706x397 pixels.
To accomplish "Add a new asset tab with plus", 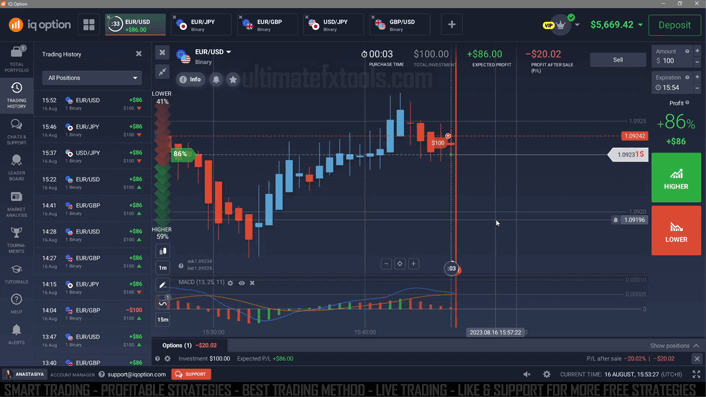I will click(x=452, y=24).
